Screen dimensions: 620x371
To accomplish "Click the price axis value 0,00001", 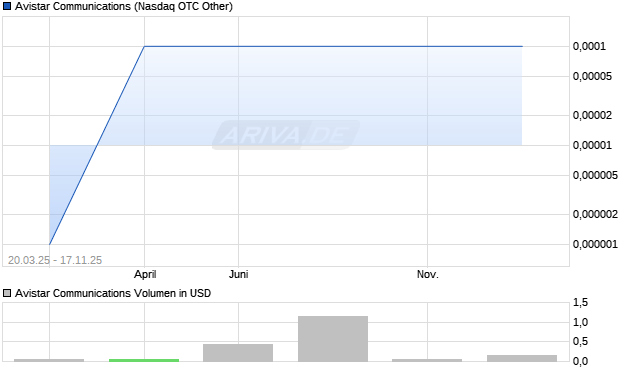I will (592, 145).
